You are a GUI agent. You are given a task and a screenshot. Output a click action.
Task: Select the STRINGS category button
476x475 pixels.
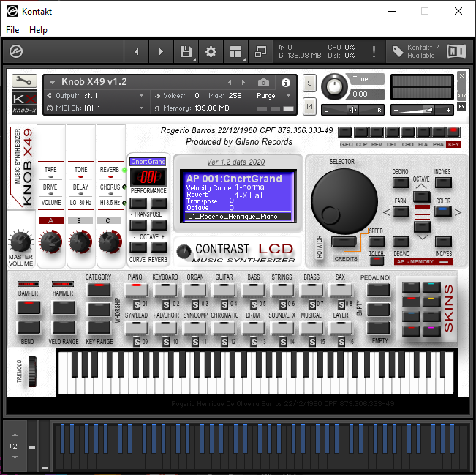coord(282,290)
